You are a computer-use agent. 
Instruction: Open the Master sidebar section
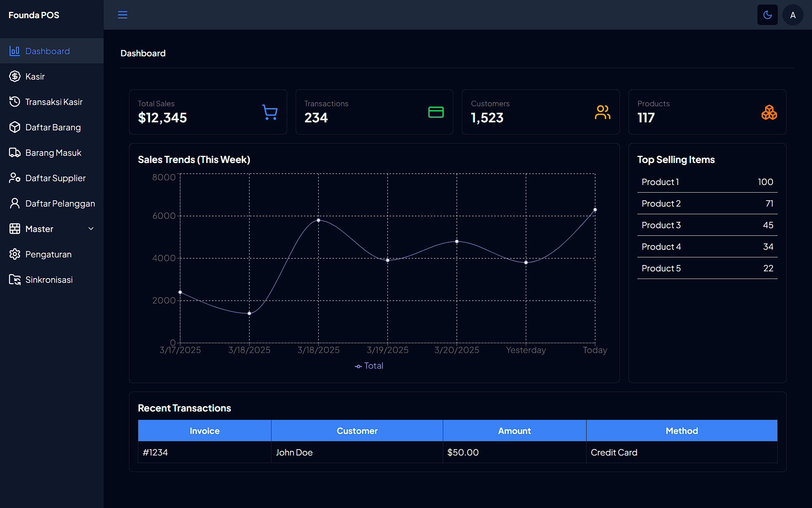point(39,229)
